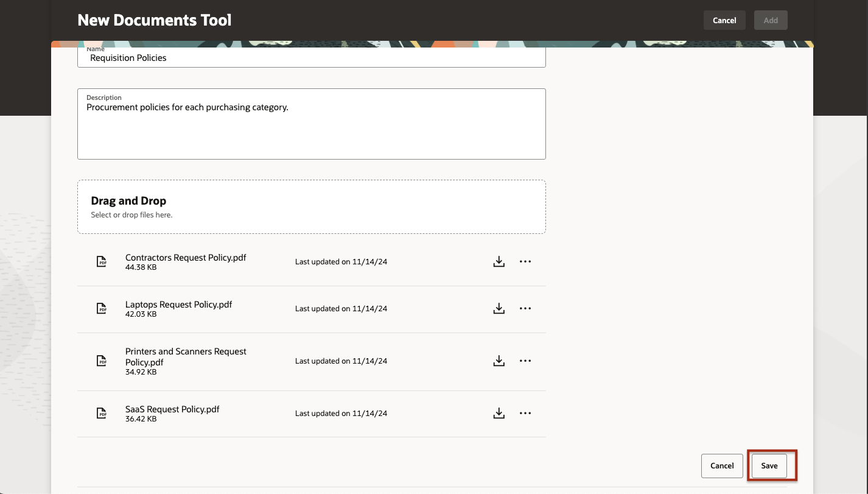The image size is (868, 494).
Task: Download Laptops Request Policy.pdf
Action: click(x=499, y=309)
